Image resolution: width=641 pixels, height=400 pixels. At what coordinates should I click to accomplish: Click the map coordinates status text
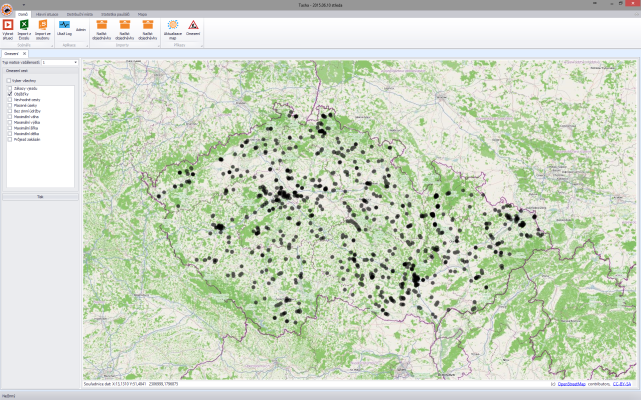pos(131,384)
